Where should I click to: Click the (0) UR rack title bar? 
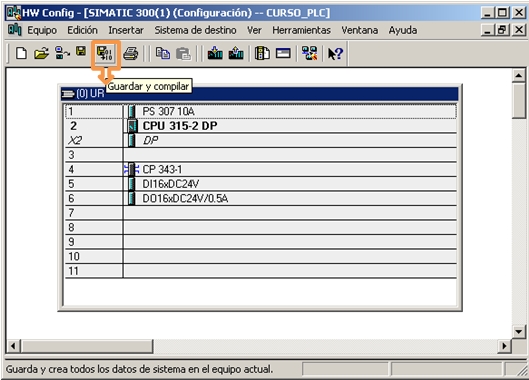(260, 93)
